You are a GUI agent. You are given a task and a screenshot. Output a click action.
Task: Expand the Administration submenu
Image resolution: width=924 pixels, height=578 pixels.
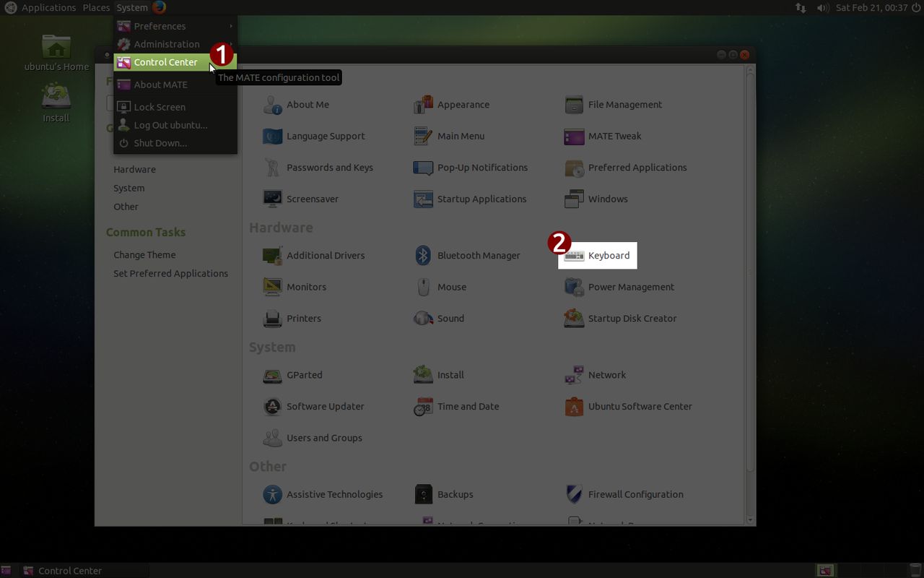(x=175, y=44)
